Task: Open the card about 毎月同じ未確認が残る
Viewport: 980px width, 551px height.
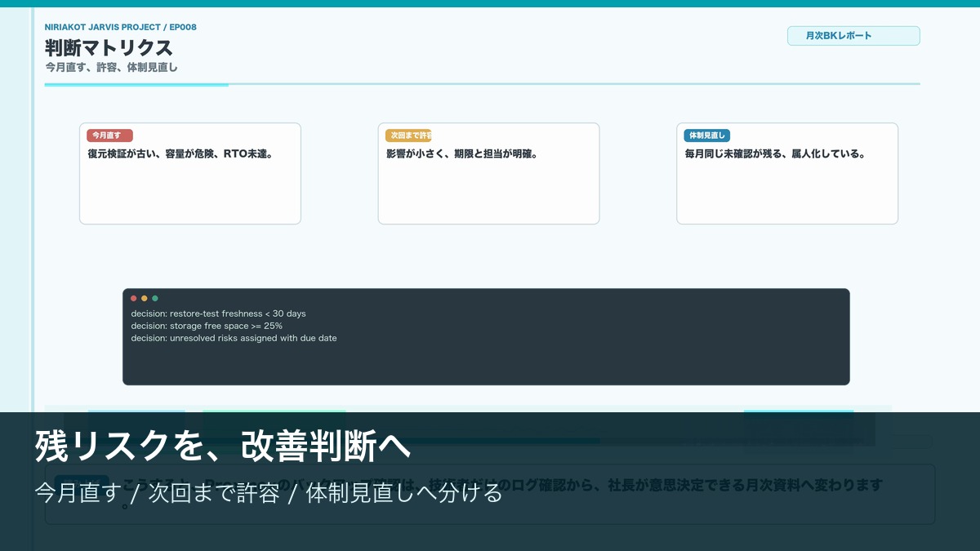Action: click(x=787, y=173)
